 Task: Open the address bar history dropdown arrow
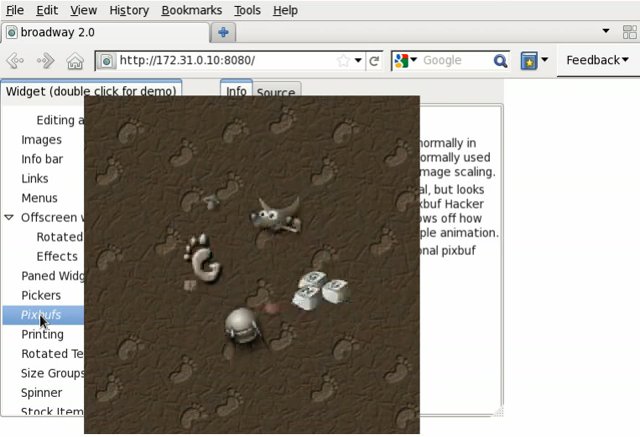pos(358,60)
